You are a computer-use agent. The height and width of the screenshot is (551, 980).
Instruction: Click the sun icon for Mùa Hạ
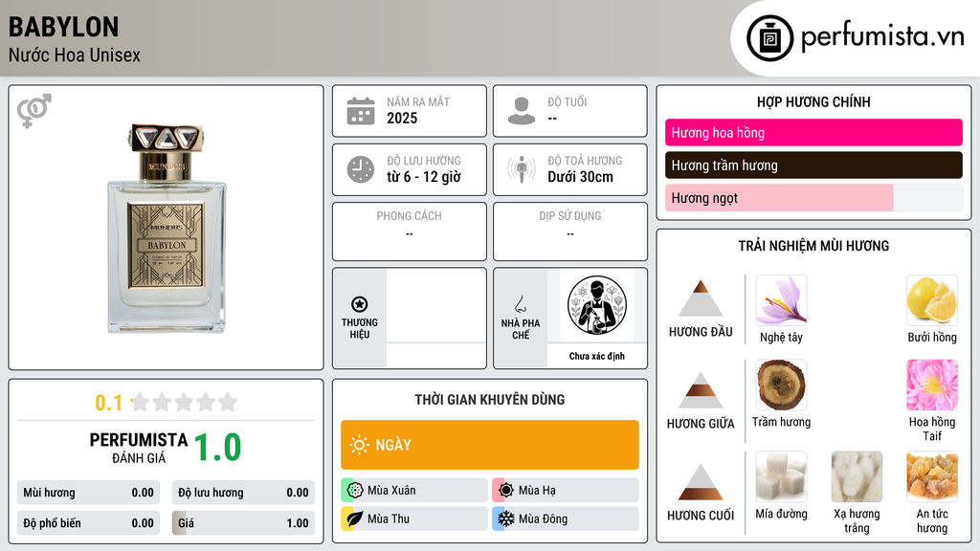coord(506,491)
